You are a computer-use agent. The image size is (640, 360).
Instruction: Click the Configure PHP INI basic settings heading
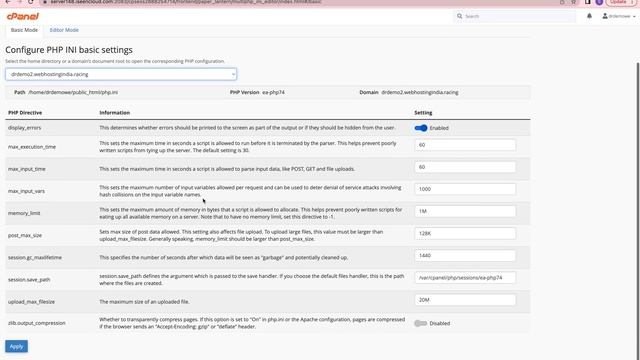point(69,50)
